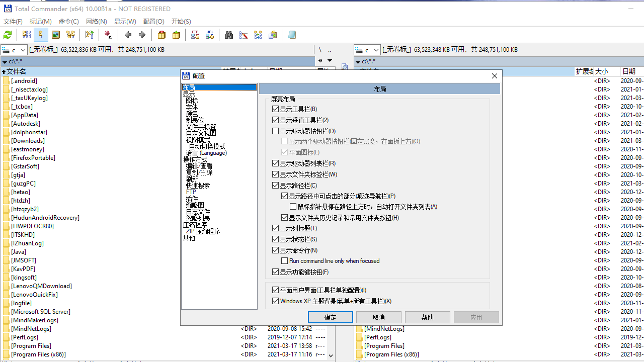Click the Refresh source panel icon
This screenshot has height=362, width=644.
point(8,35)
